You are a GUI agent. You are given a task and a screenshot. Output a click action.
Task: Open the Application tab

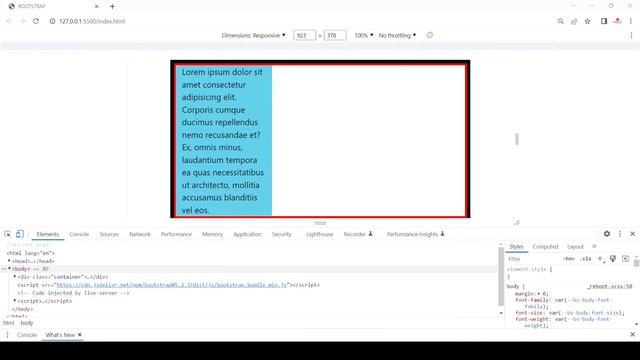point(247,234)
